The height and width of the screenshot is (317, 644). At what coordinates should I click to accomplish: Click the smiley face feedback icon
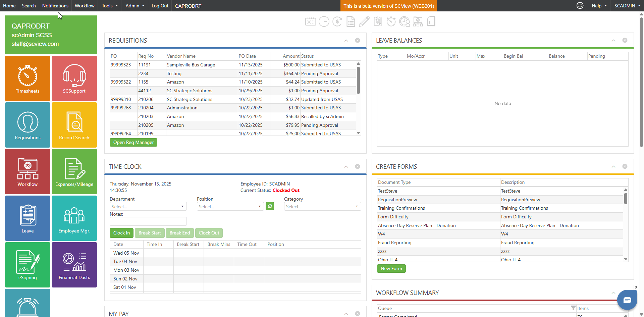[580, 5]
